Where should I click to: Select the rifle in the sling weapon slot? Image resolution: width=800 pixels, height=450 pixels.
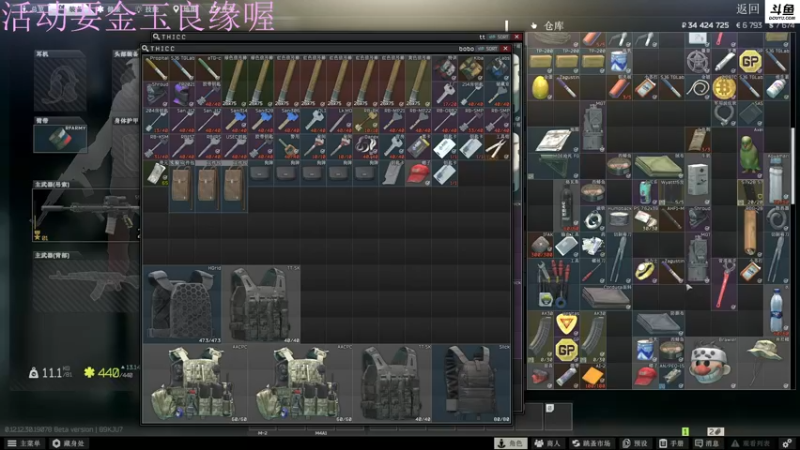[86, 214]
